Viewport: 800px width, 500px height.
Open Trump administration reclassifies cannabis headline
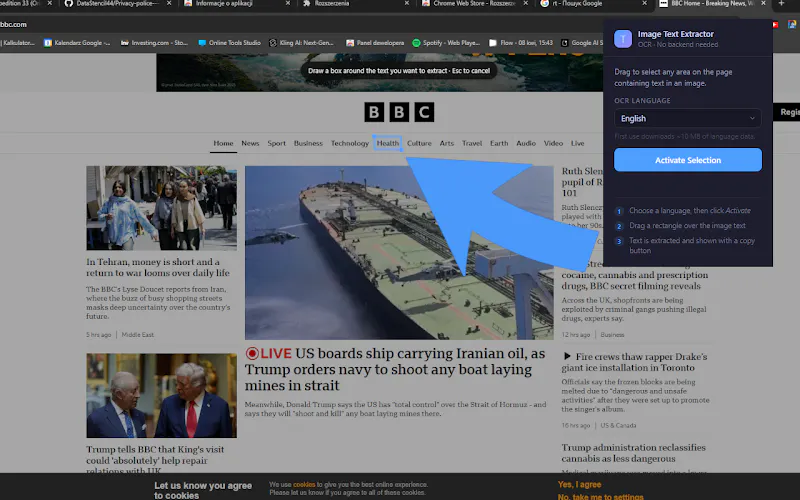634,453
